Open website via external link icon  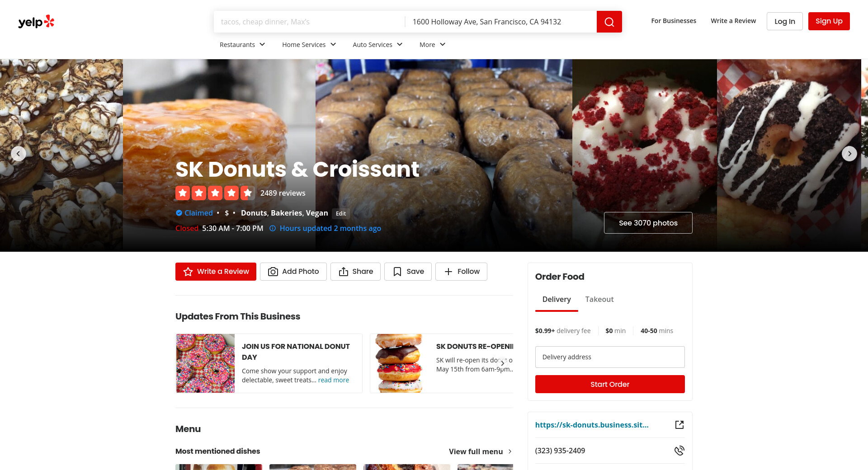tap(679, 425)
